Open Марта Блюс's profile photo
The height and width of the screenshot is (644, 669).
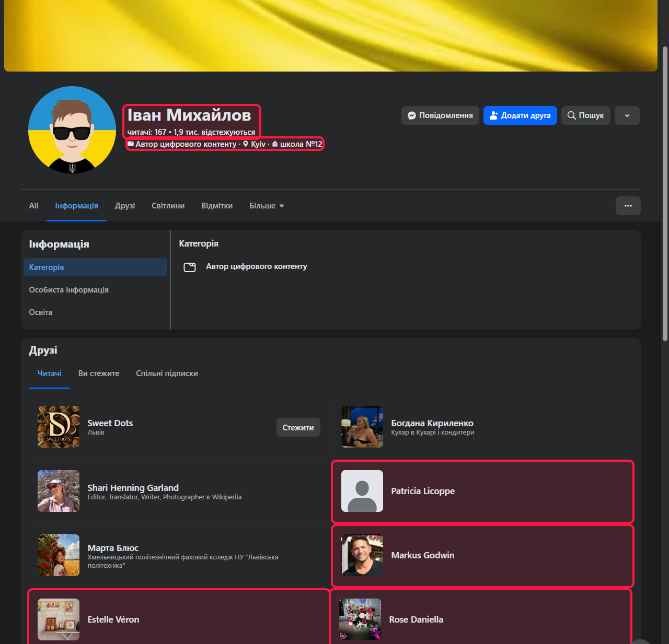pos(59,555)
